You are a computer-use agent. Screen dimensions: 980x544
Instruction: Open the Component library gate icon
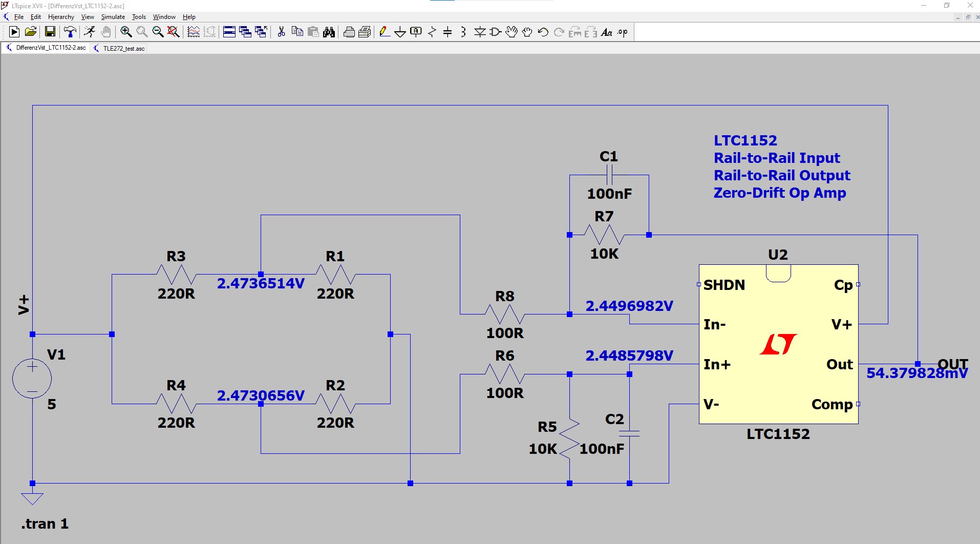coord(496,32)
